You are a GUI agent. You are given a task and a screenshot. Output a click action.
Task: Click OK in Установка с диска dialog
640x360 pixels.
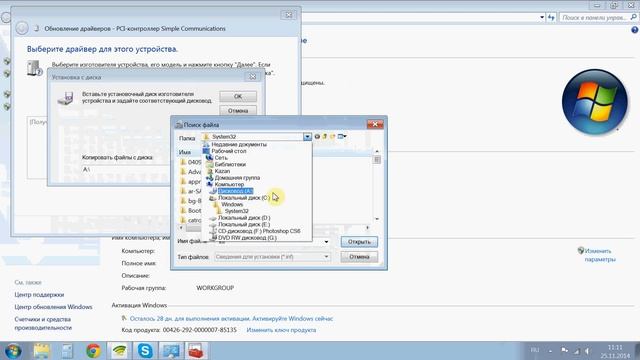coord(238,96)
